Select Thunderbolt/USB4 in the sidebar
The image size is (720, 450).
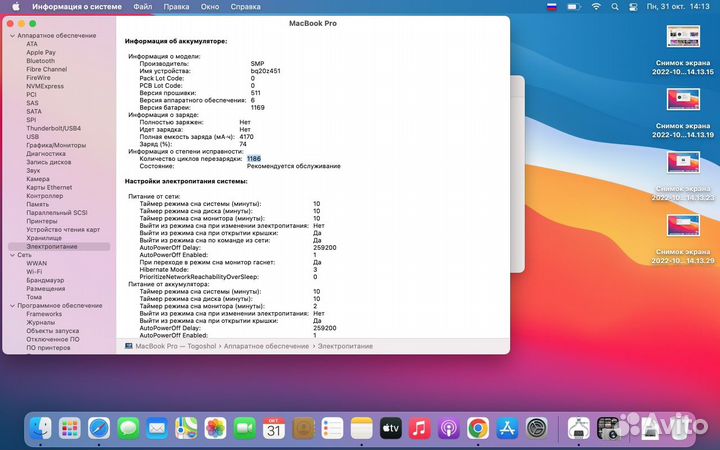point(53,128)
